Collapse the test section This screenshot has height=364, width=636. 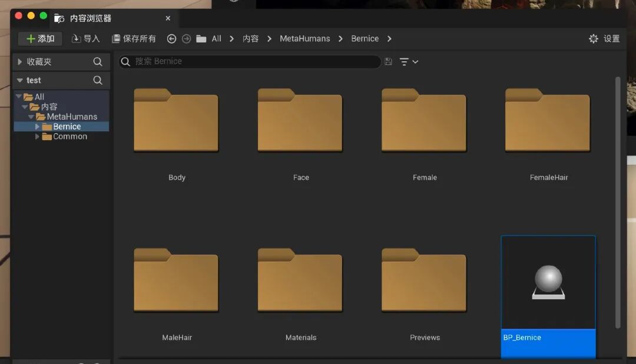20,80
